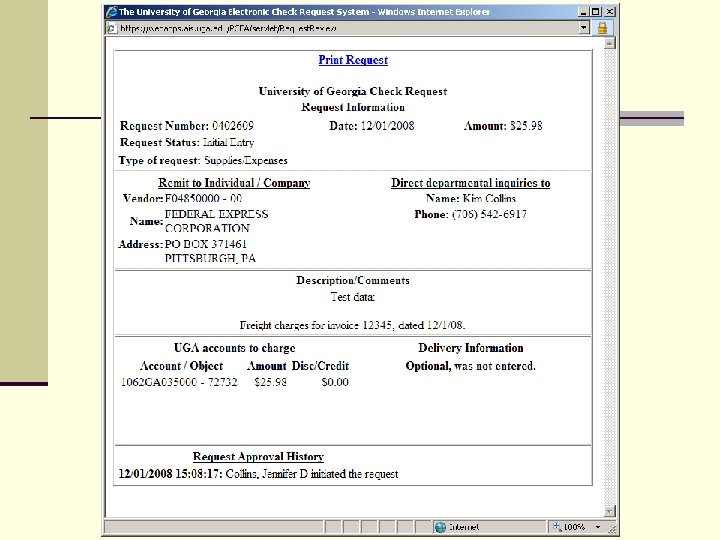
Task: Click the Internet zone globe icon
Action: [440, 527]
